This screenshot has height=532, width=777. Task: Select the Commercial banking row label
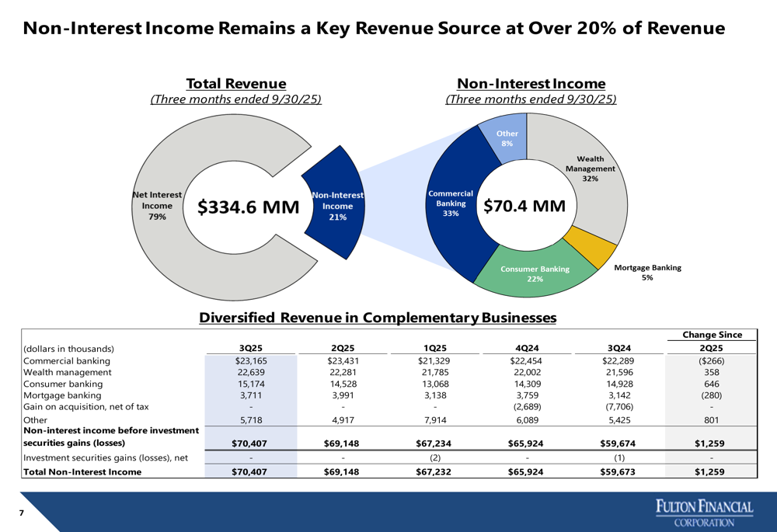pyautogui.click(x=68, y=360)
